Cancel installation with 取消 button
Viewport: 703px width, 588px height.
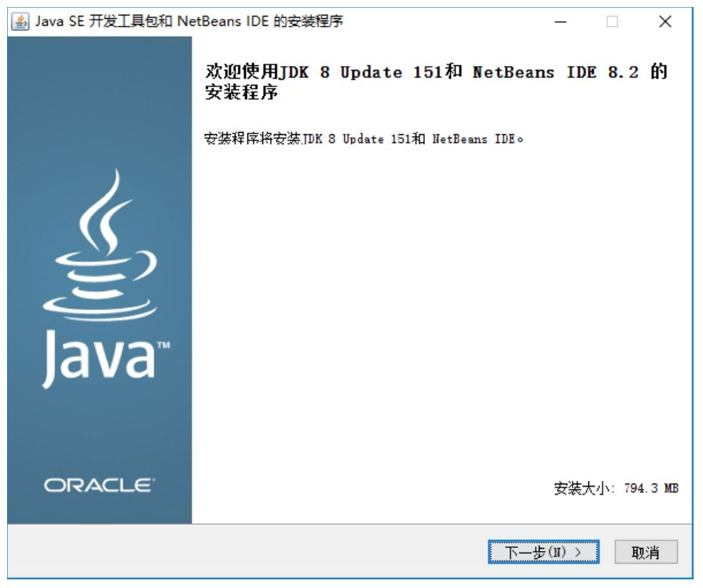(x=646, y=552)
